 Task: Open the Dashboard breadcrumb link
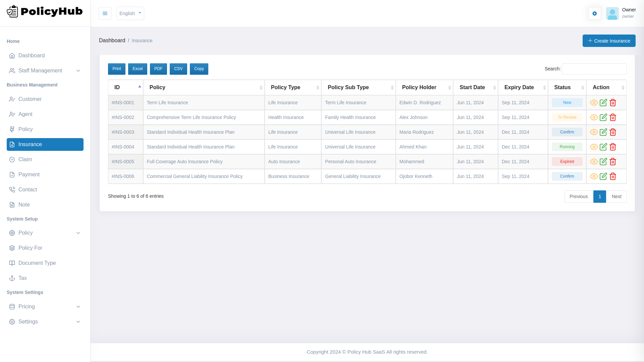pos(112,40)
